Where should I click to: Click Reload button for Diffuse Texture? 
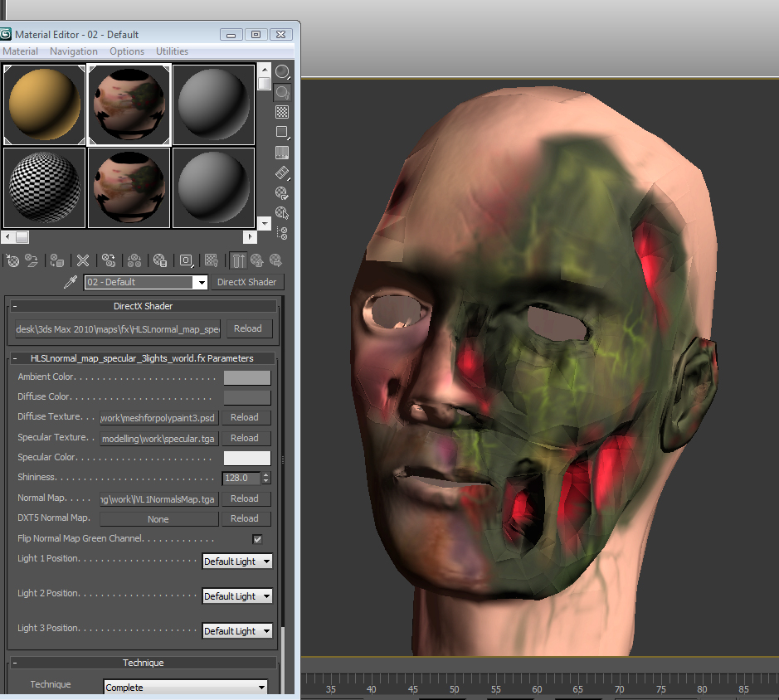coord(244,417)
